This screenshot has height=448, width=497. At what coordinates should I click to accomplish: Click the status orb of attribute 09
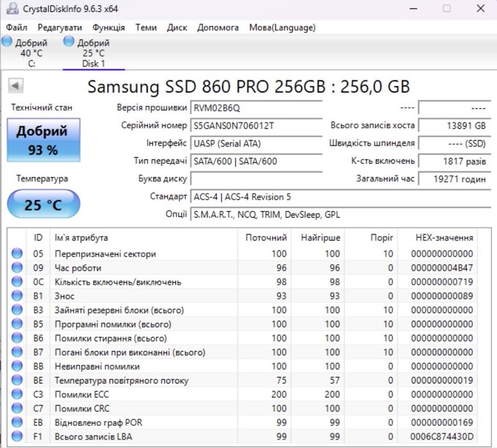17,267
